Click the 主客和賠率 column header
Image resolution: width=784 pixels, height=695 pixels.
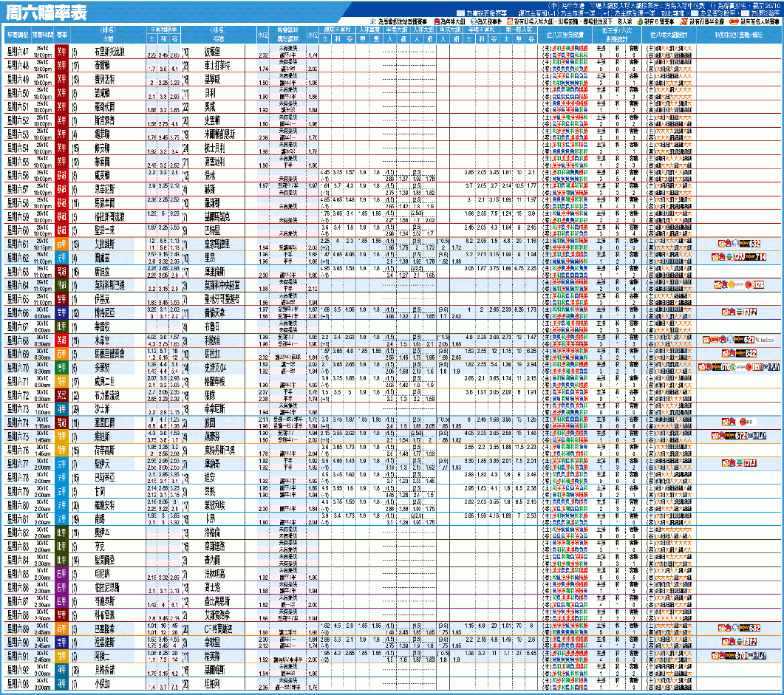(163, 30)
